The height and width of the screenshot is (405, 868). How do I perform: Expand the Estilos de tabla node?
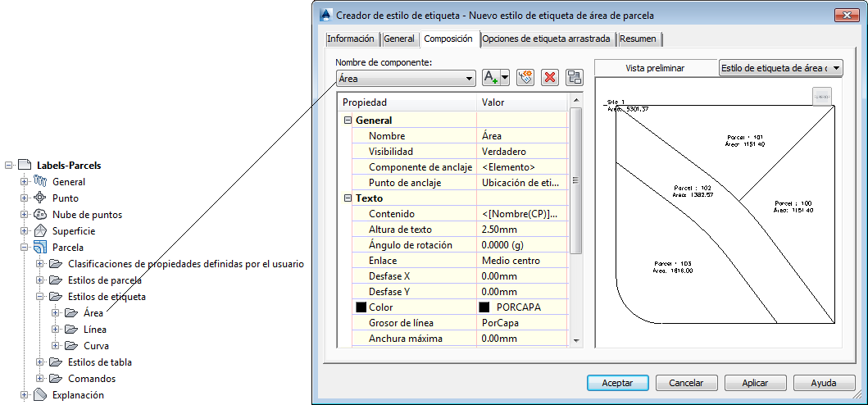tap(39, 362)
